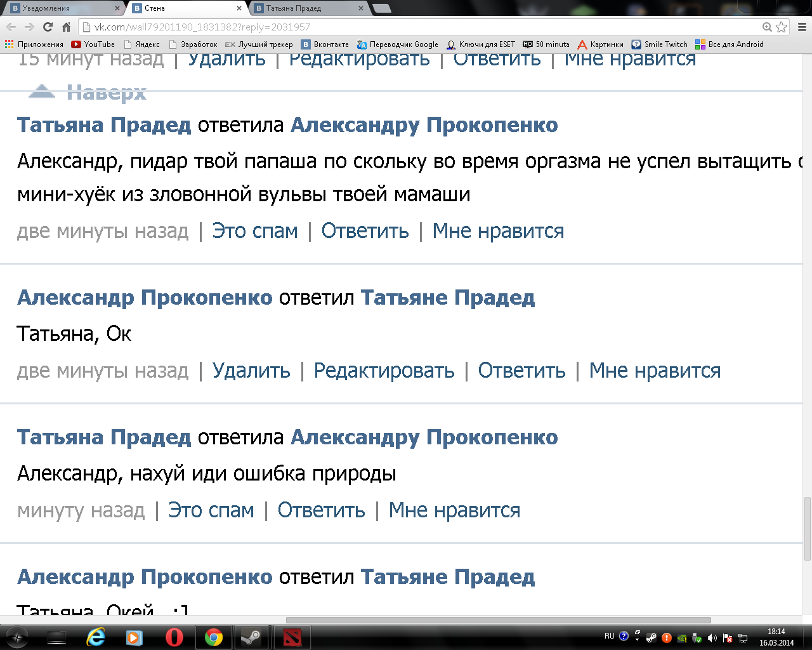812x650 pixels.
Task: Bookmark this page with the star icon
Action: pyautogui.click(x=782, y=27)
